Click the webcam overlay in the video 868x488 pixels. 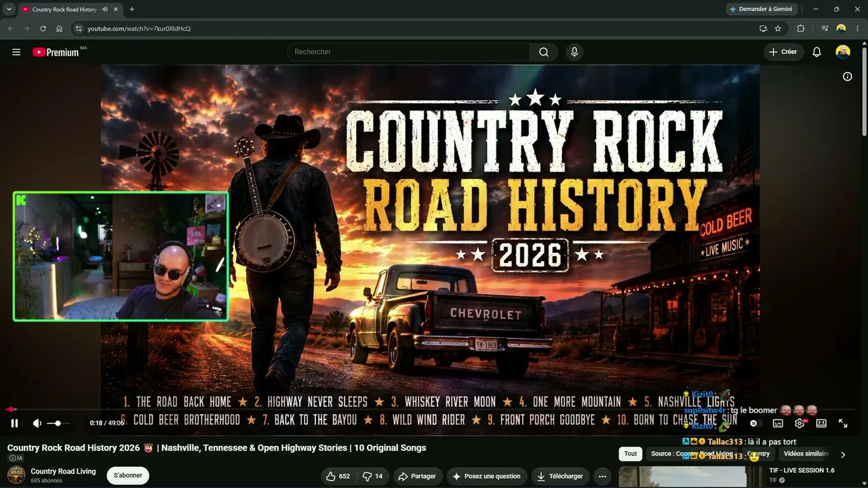tap(121, 256)
